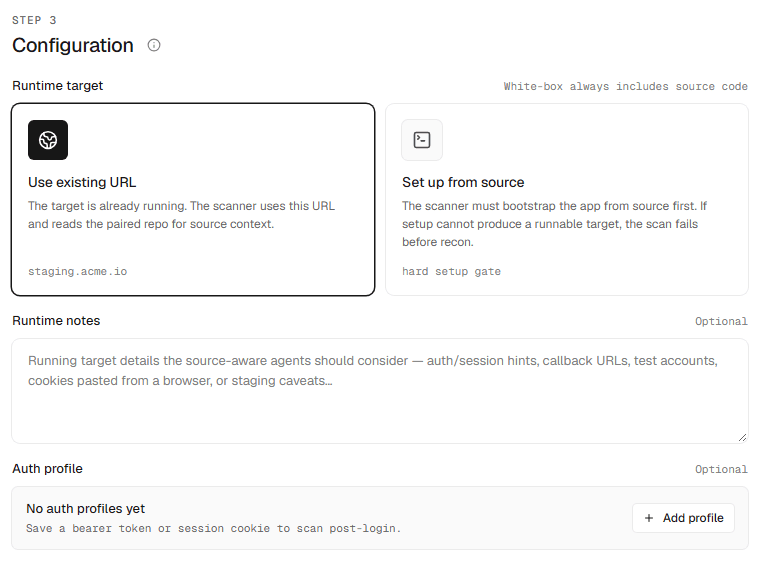Screen dimensions: 760x561
Task: Click the hard setup gate label
Action: tap(451, 272)
